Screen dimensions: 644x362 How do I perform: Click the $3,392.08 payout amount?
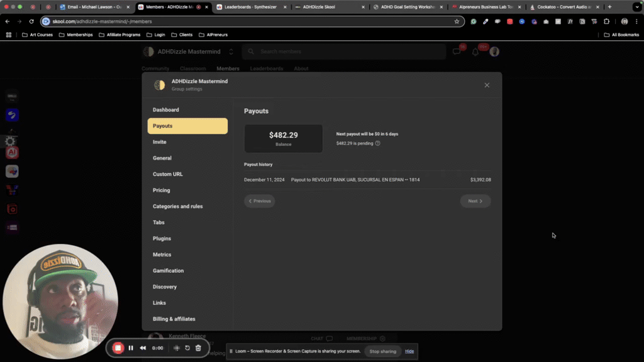[480, 180]
